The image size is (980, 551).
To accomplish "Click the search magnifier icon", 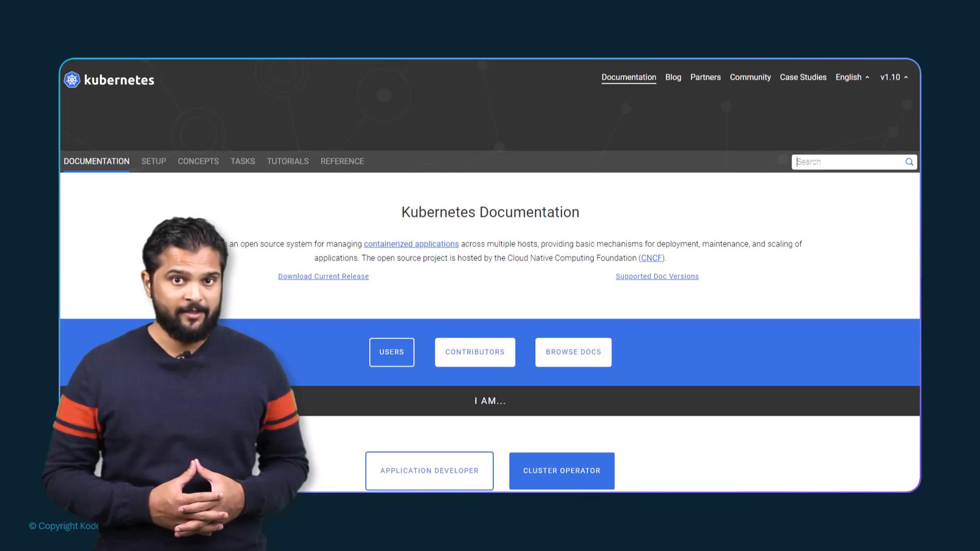I will click(909, 162).
